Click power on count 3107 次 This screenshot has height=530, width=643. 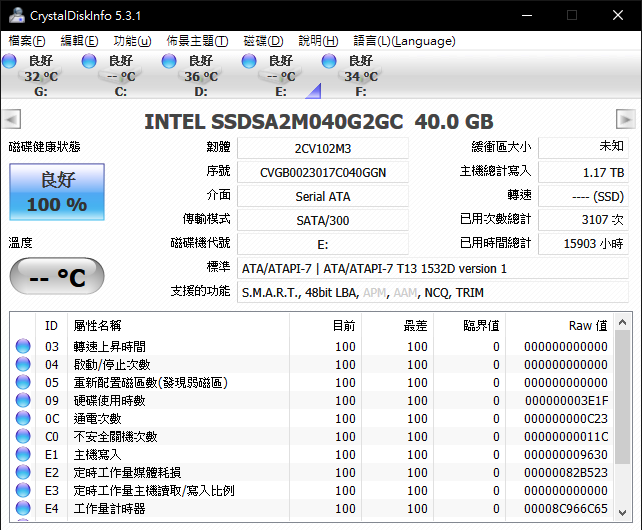click(x=583, y=220)
